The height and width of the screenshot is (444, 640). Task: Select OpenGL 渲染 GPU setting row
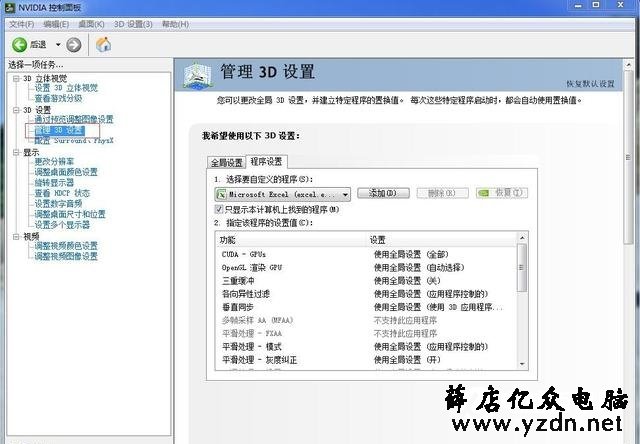click(x=366, y=268)
